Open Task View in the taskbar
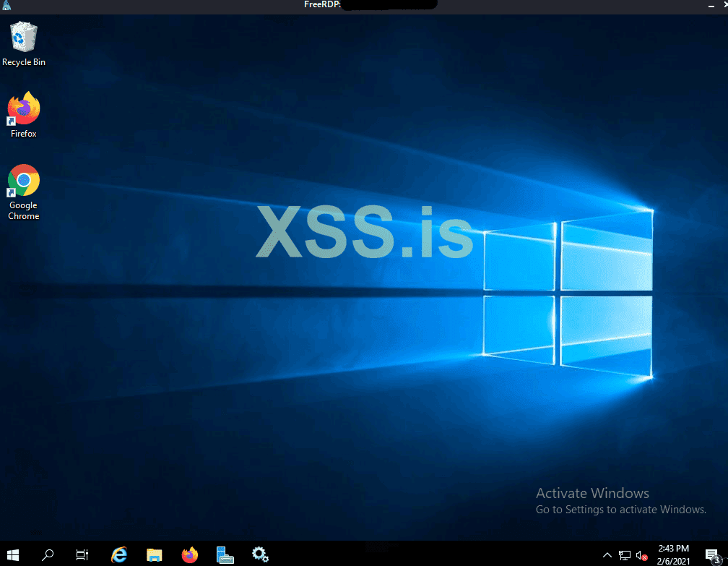The height and width of the screenshot is (566, 728). [82, 555]
